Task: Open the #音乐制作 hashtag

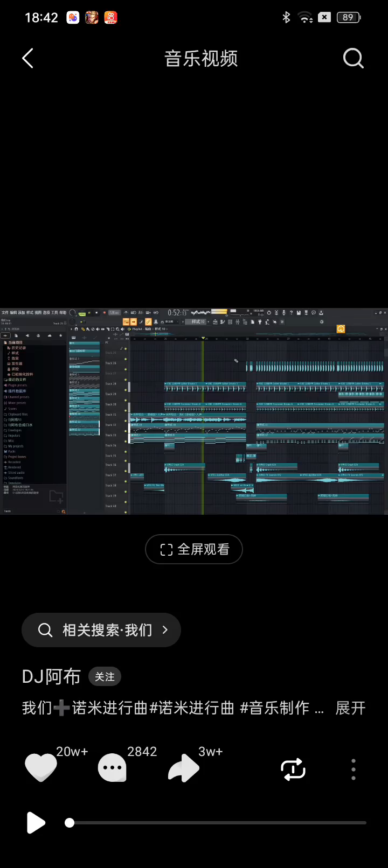Action: [275, 708]
